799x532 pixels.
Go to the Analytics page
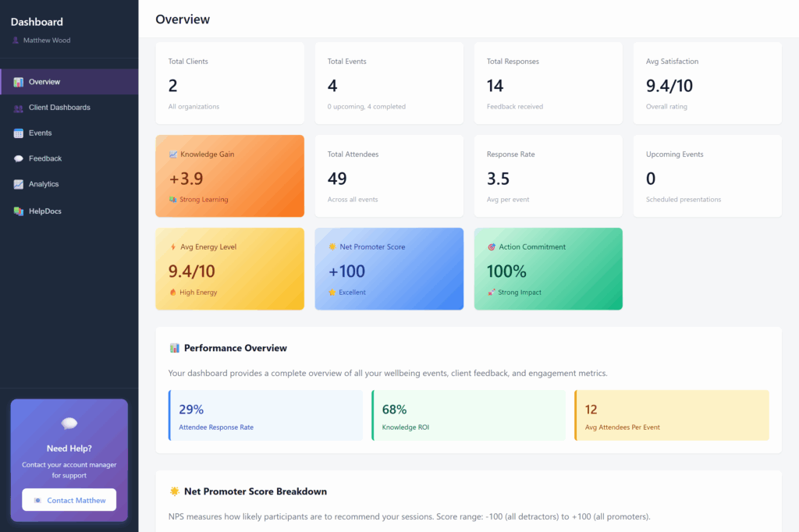pyautogui.click(x=44, y=184)
